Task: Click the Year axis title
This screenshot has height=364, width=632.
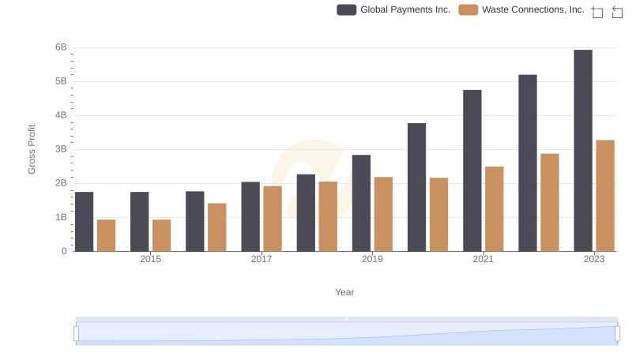Action: [344, 292]
